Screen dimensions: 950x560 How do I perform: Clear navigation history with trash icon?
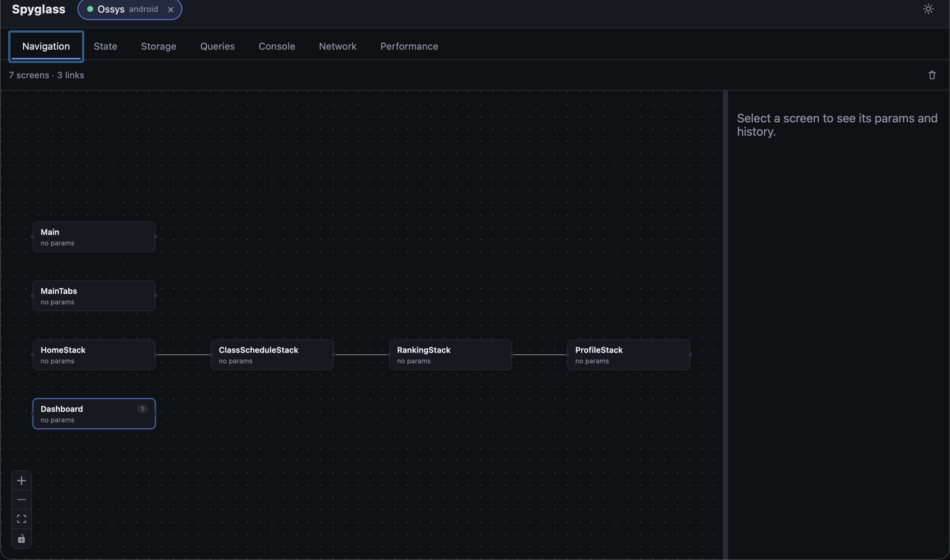[932, 75]
